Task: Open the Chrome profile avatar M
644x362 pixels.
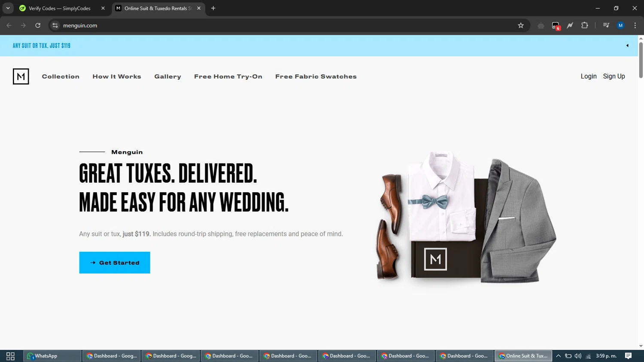Action: tap(620, 25)
